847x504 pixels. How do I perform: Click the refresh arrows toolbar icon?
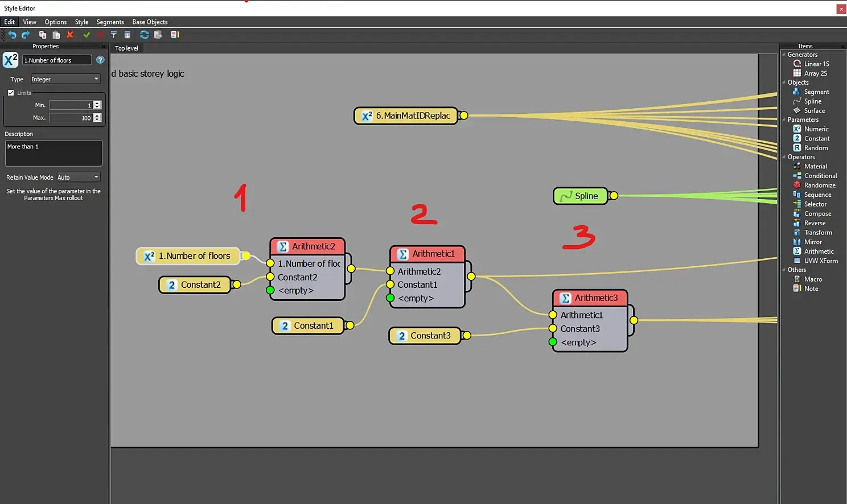click(145, 35)
